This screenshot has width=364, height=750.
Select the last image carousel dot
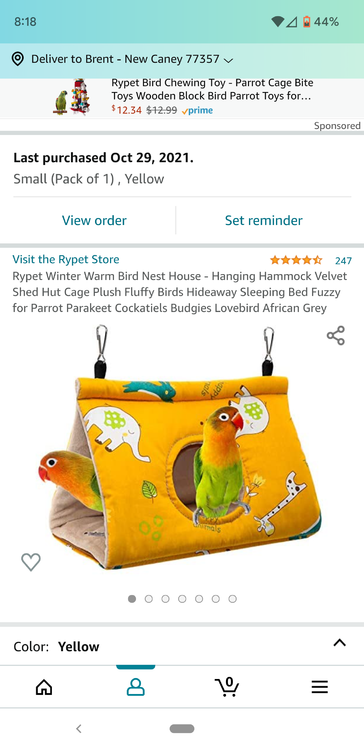click(x=232, y=599)
